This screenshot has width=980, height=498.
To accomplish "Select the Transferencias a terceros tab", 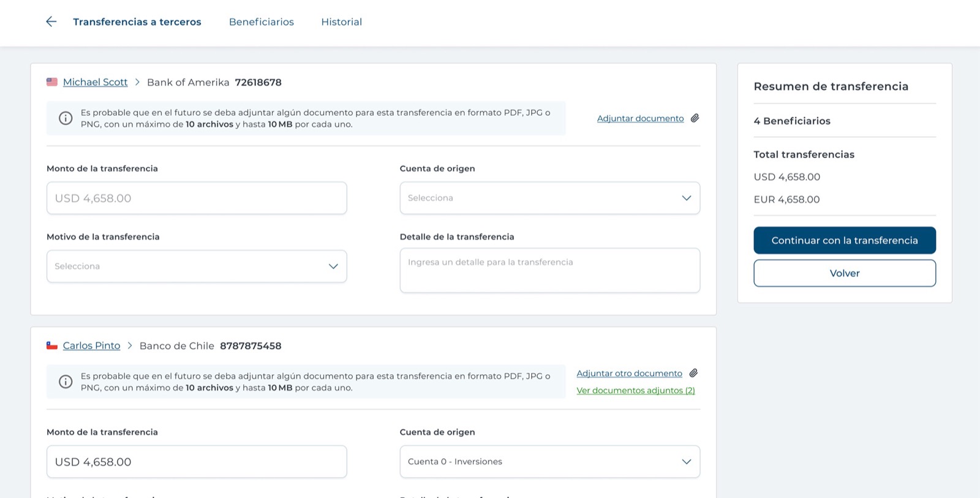I will (137, 22).
